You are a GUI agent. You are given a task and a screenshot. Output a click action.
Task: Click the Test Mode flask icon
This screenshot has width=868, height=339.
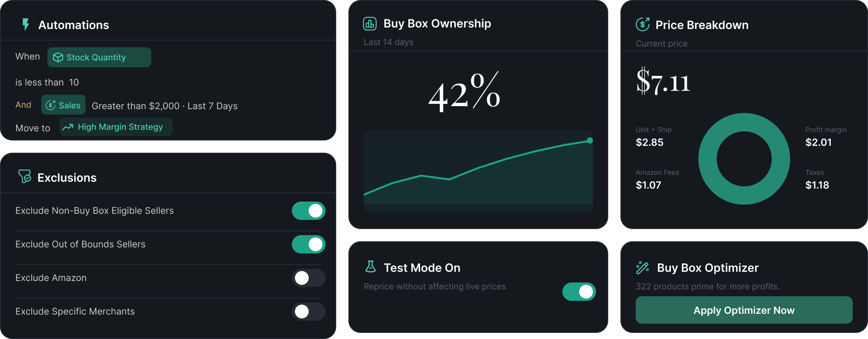[x=371, y=266]
